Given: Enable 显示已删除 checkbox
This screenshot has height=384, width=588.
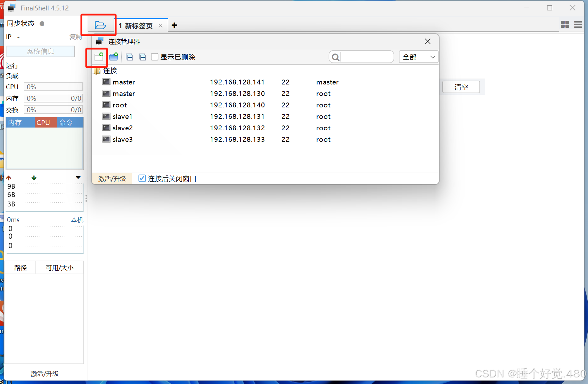Looking at the screenshot, I should pyautogui.click(x=154, y=57).
